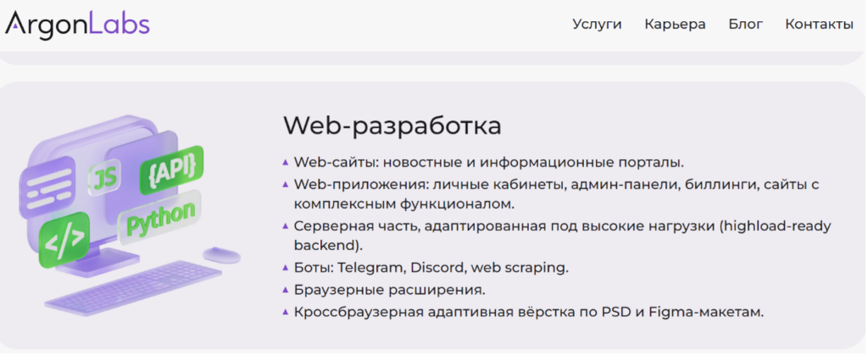Screen dimensions: 868x356
Task: Navigate to Контакты
Action: 819,25
